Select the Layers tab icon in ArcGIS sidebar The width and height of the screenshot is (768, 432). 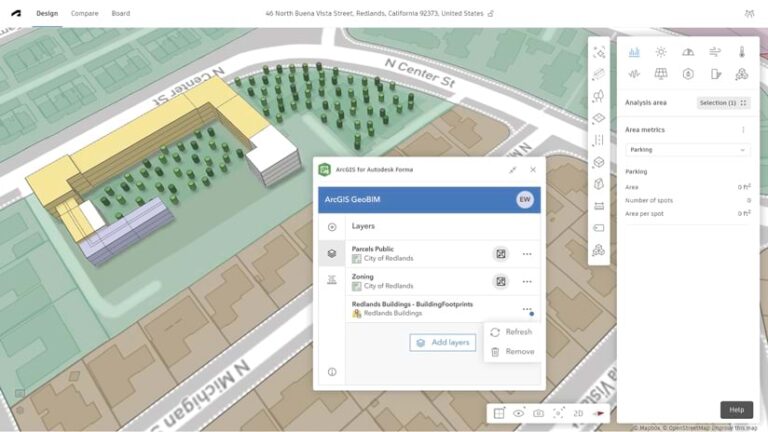coord(332,254)
